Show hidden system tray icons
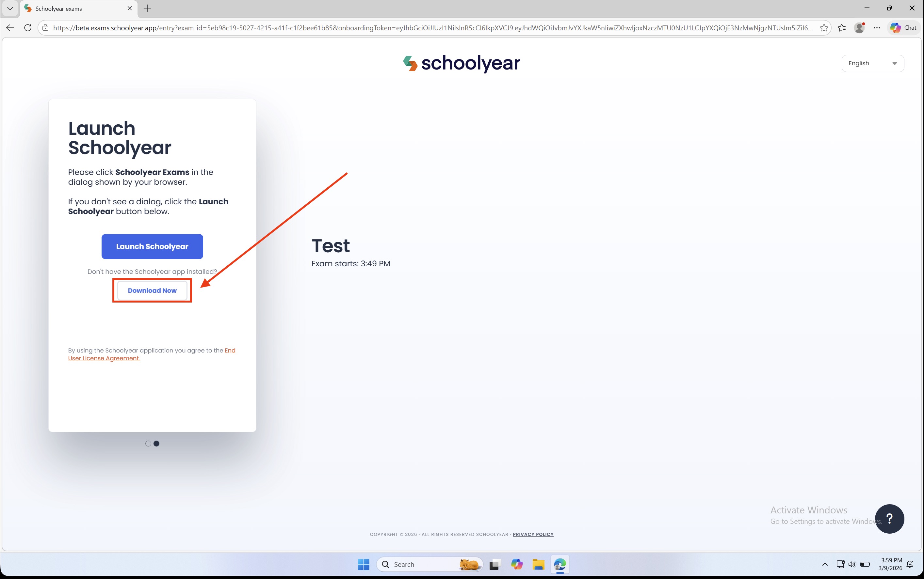924x579 pixels. pos(825,564)
